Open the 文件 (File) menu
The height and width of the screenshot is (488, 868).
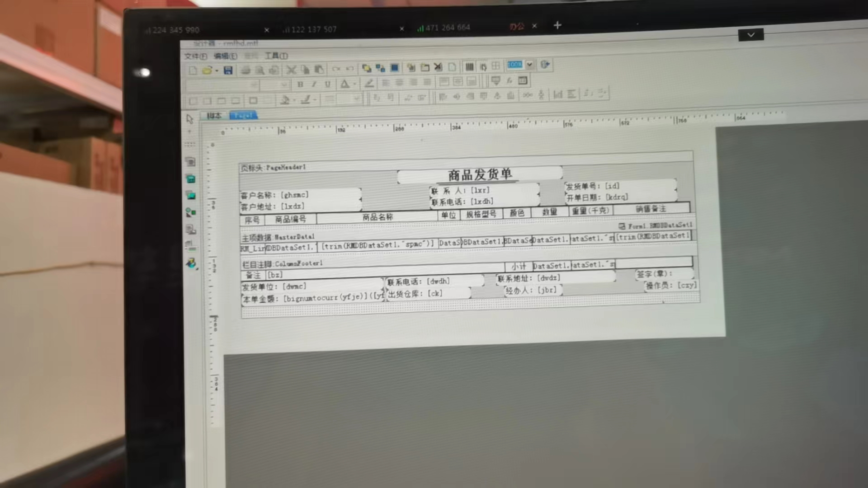click(195, 56)
